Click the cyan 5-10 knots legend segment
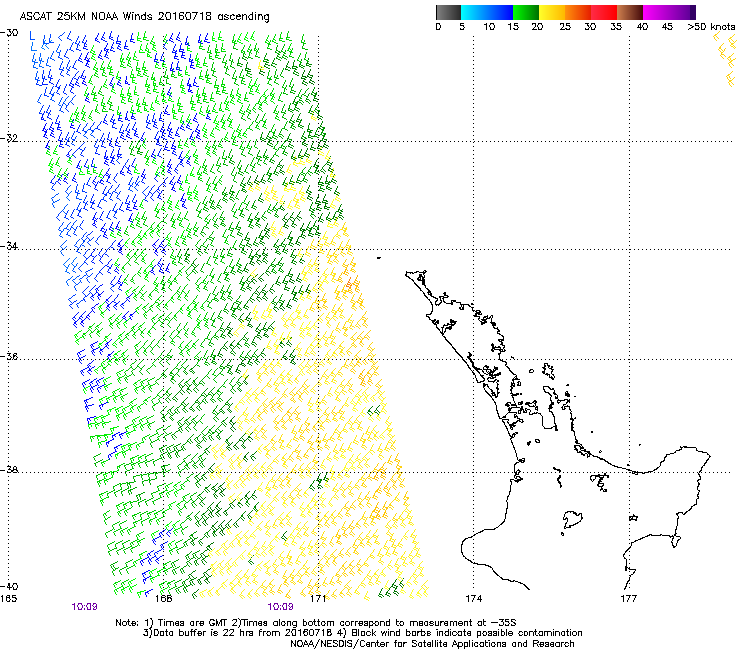This screenshot has width=740, height=650. 473,12
